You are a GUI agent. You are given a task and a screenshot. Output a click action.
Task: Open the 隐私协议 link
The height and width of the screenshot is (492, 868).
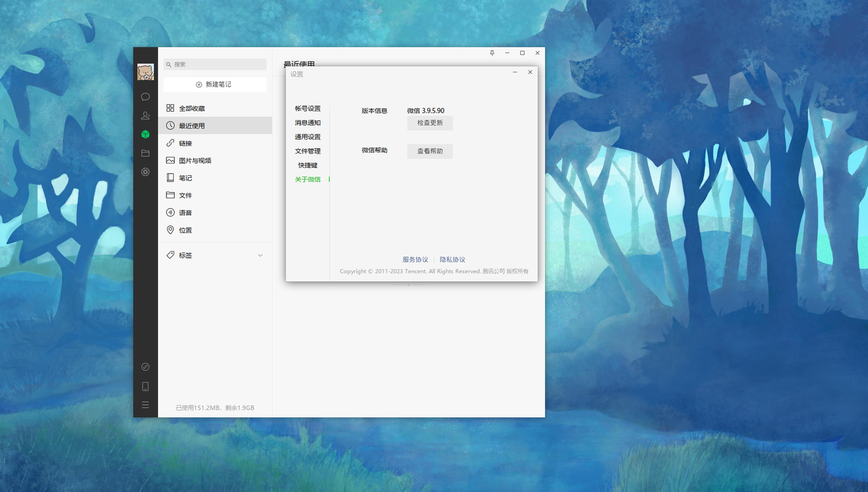coord(452,259)
